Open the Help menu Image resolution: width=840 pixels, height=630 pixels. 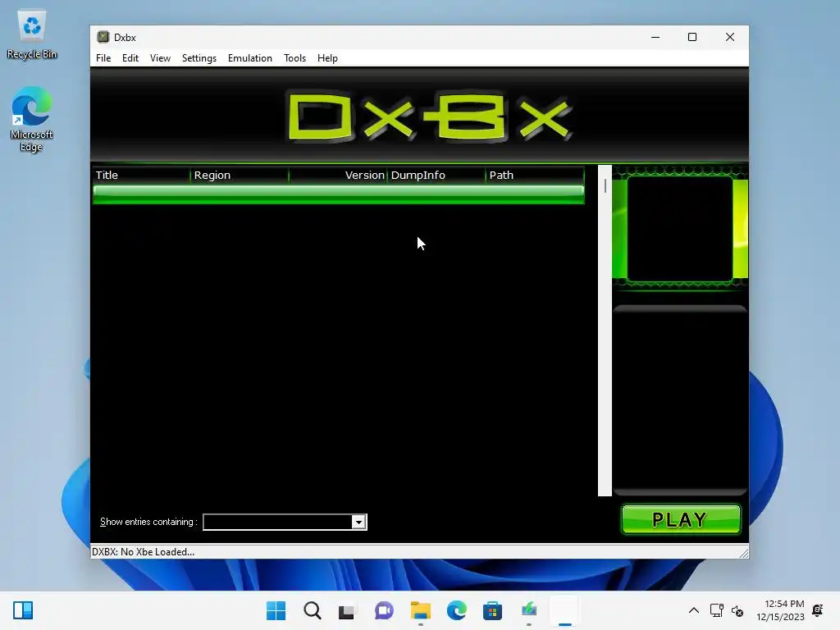tap(327, 58)
